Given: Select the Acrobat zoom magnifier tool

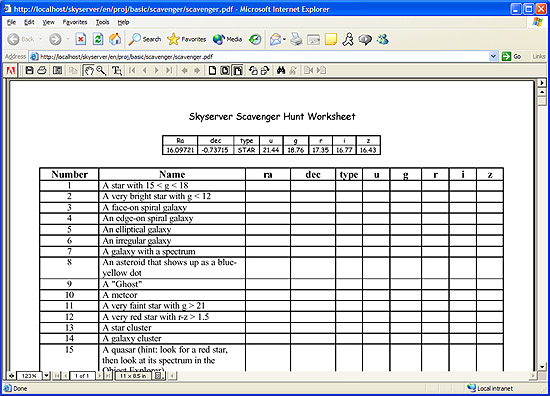Looking at the screenshot, I should point(101,71).
